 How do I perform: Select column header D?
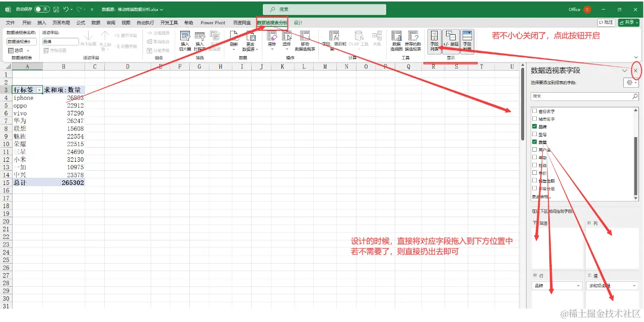click(128, 67)
